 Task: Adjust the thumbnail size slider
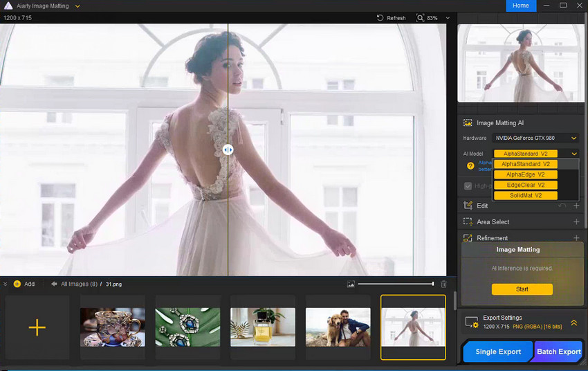pos(396,284)
